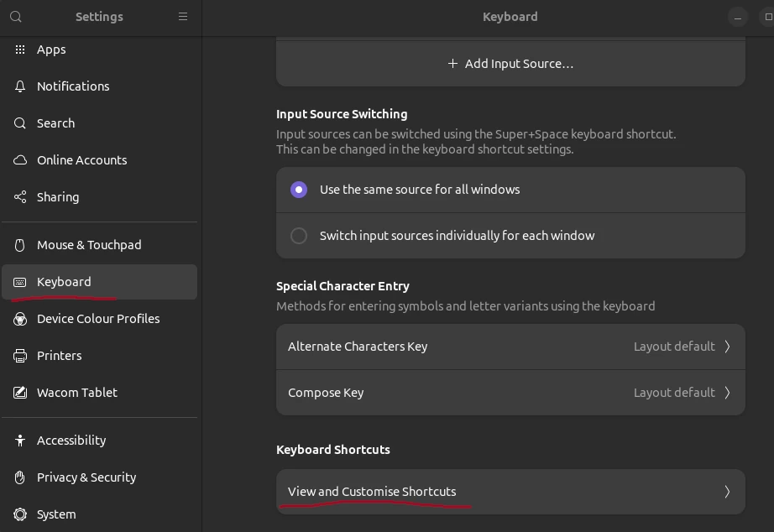The image size is (774, 532).
Task: Open Device Colour Profiles settings
Action: (97, 319)
